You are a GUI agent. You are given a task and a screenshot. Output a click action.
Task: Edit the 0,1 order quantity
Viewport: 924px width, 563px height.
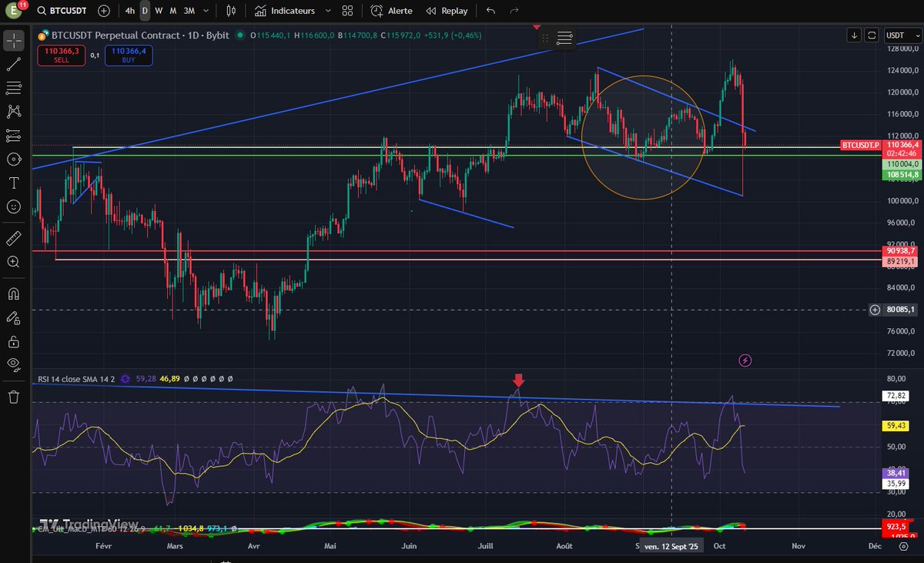click(x=95, y=55)
